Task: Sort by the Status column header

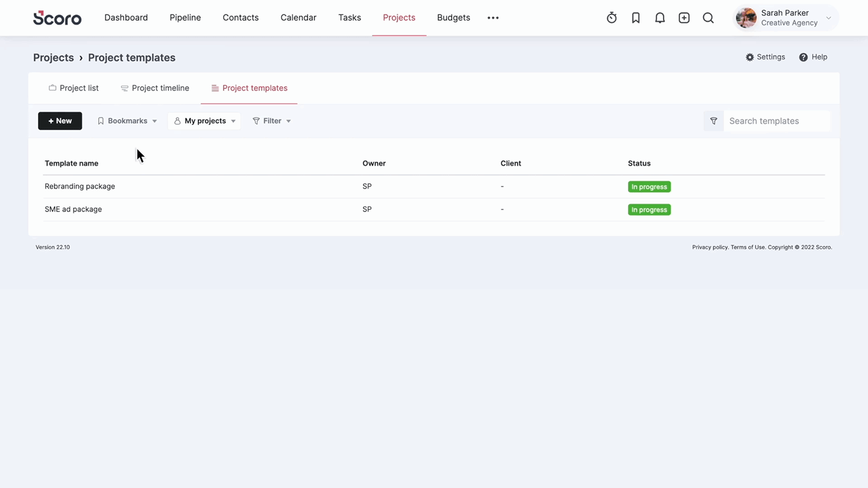Action: (x=639, y=163)
